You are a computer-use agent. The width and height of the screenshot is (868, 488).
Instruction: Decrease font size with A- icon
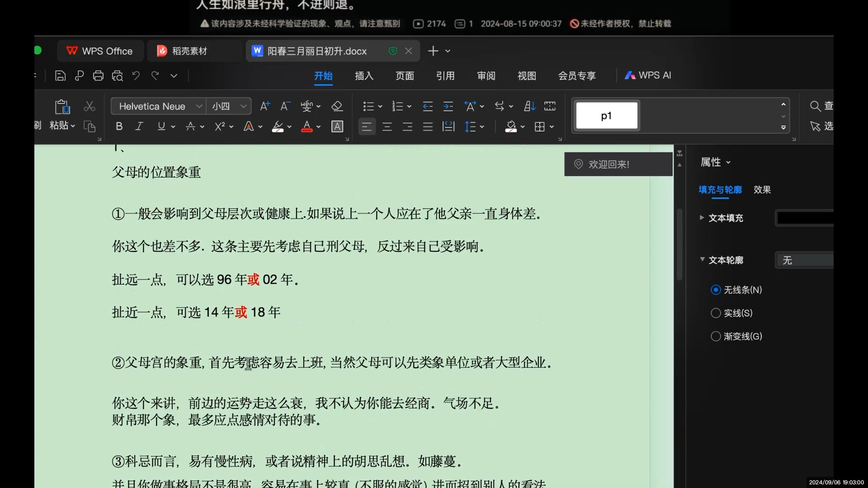285,106
